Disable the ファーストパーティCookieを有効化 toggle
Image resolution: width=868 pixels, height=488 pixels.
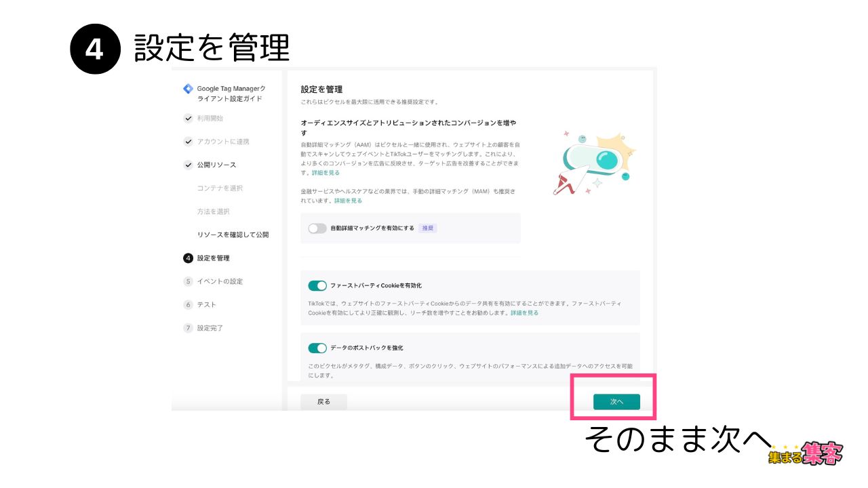pyautogui.click(x=317, y=285)
